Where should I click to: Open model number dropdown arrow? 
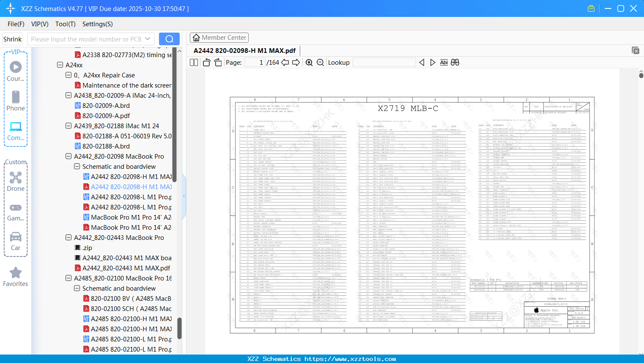coord(148,39)
